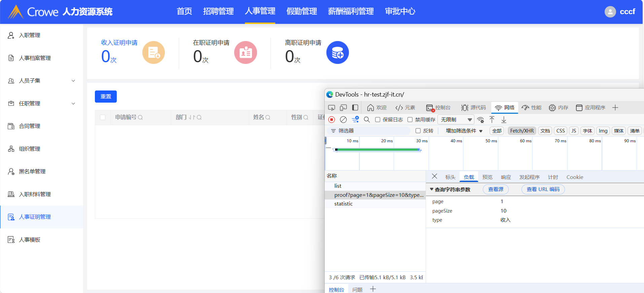Enable the 禁用缓存 checkbox
The width and height of the screenshot is (644, 293).
410,120
